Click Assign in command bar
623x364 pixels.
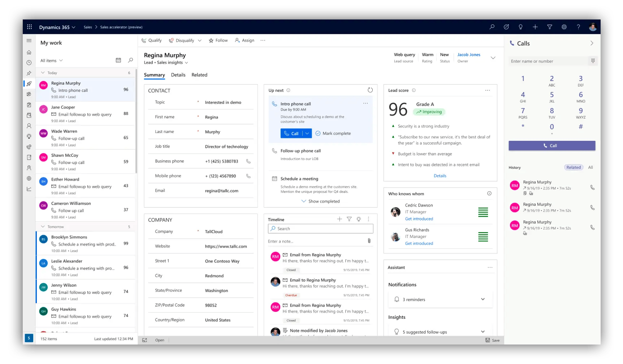point(245,40)
